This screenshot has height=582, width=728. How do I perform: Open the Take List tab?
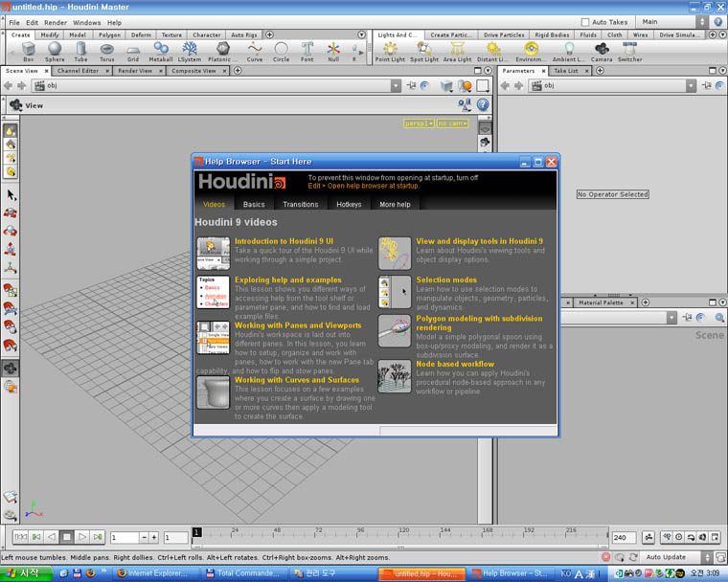pos(566,71)
